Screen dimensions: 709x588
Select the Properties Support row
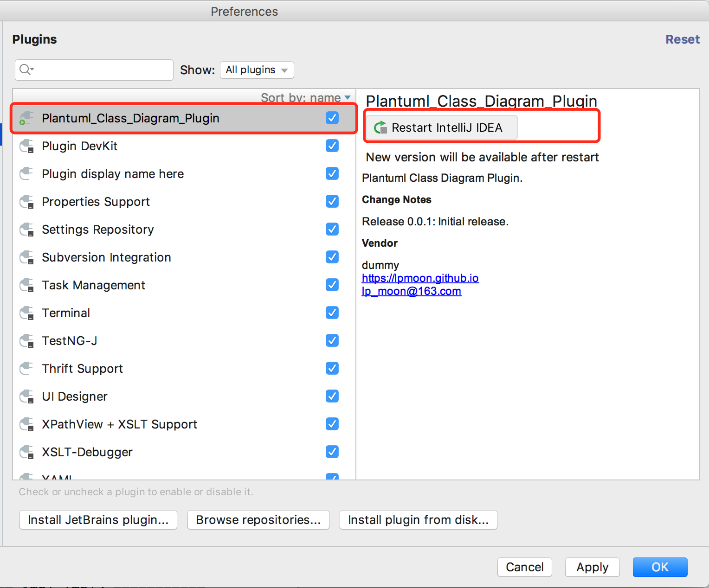184,202
